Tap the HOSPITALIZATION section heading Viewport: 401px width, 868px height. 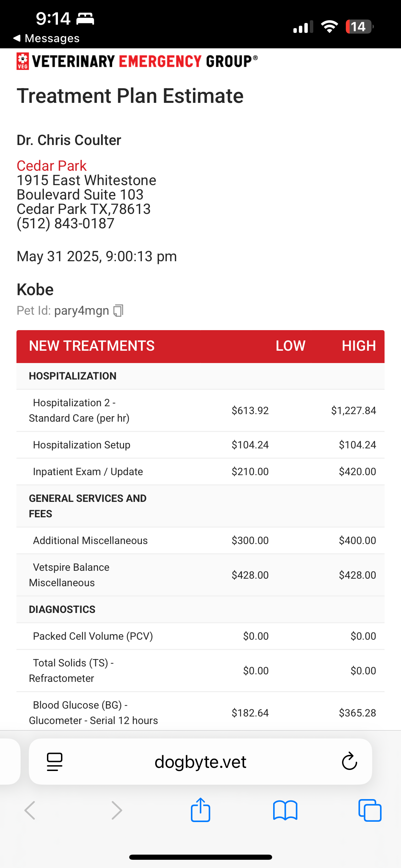(73, 376)
